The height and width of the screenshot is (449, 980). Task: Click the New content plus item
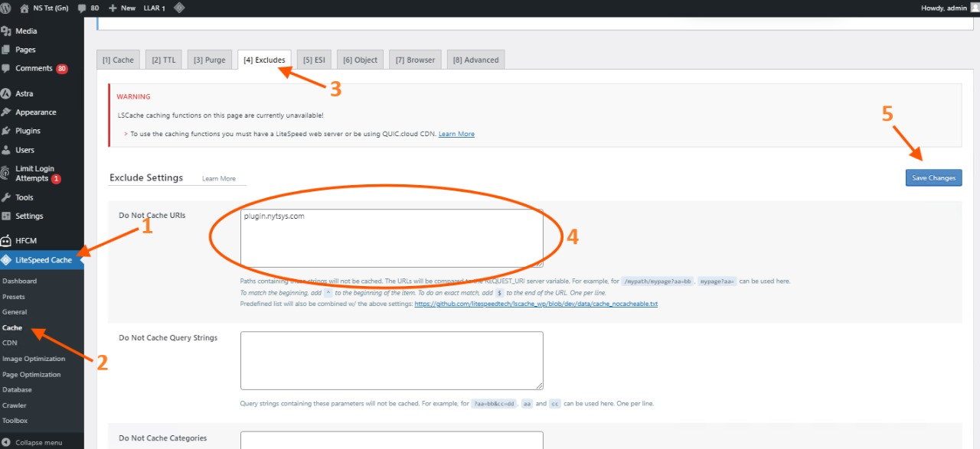[122, 8]
